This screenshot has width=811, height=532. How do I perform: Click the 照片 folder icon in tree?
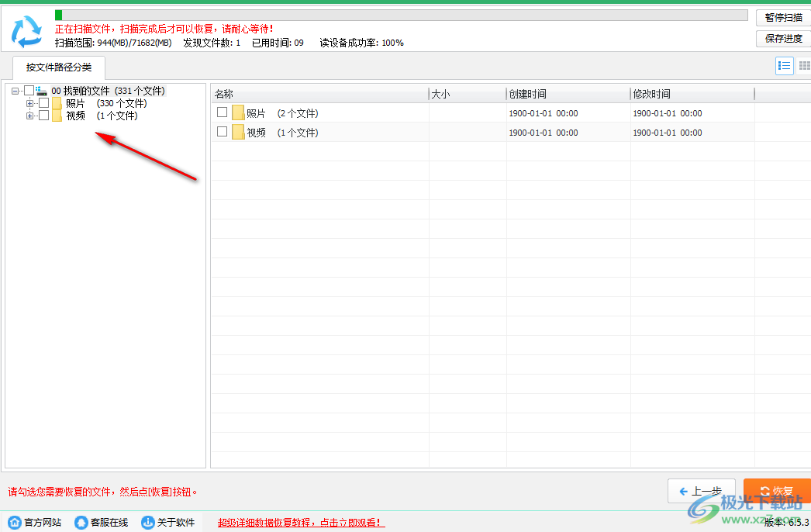[57, 103]
